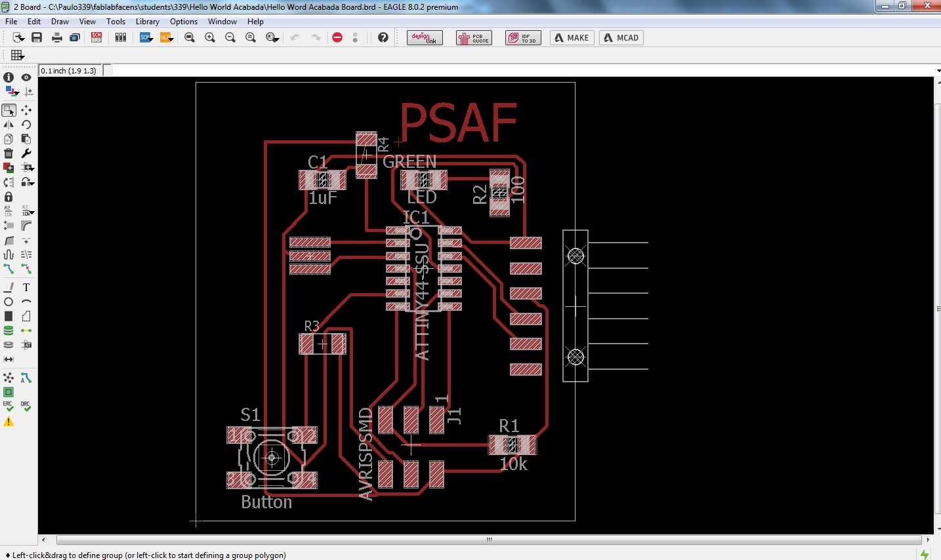This screenshot has height=560, width=941.
Task: Run the ERC check
Action: pos(9,407)
